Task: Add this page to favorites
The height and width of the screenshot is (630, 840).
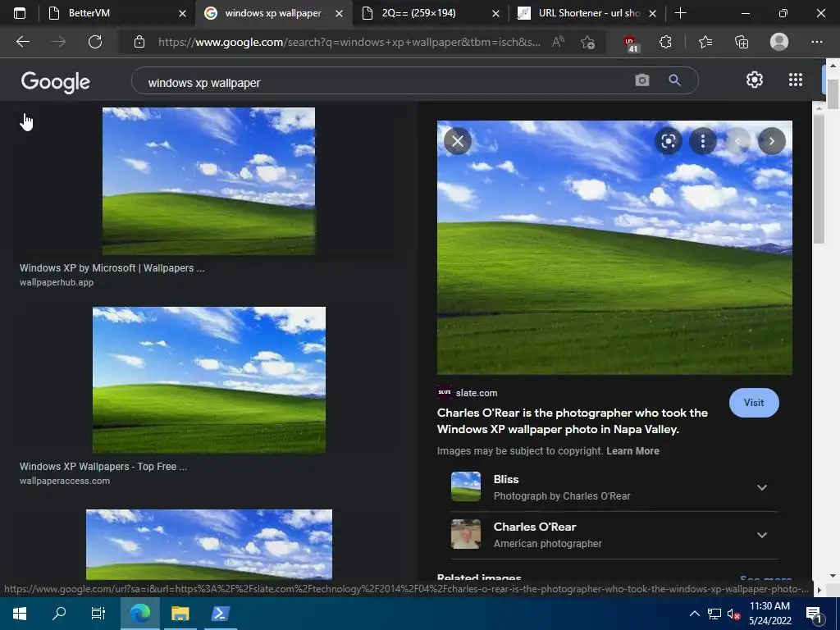Action: click(587, 42)
